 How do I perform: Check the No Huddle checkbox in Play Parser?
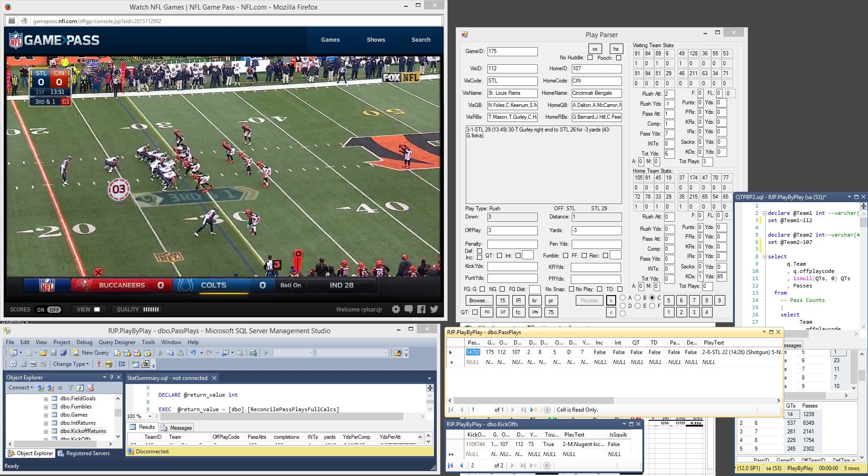coord(590,58)
